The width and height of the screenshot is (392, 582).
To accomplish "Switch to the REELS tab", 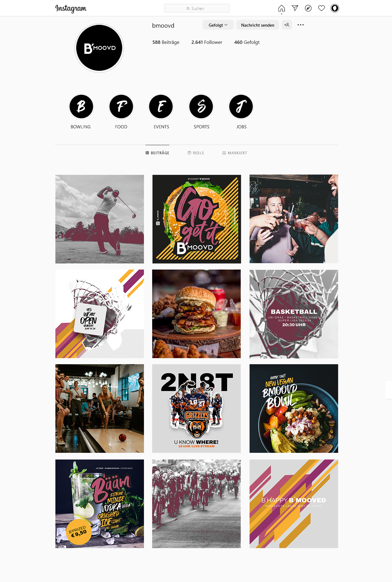I will point(196,153).
